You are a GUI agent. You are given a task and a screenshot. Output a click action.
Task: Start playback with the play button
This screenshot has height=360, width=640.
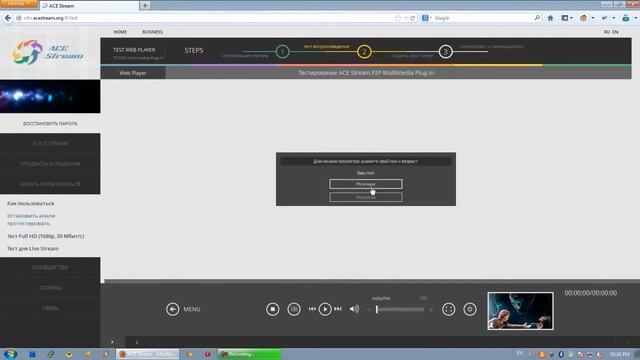pyautogui.click(x=325, y=309)
